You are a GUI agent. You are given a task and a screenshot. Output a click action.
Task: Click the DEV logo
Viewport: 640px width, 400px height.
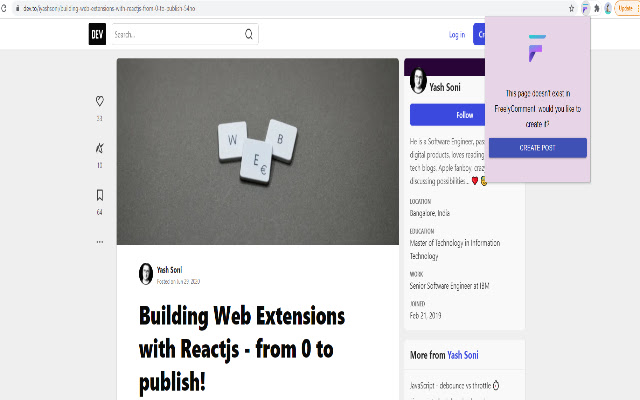click(x=97, y=34)
